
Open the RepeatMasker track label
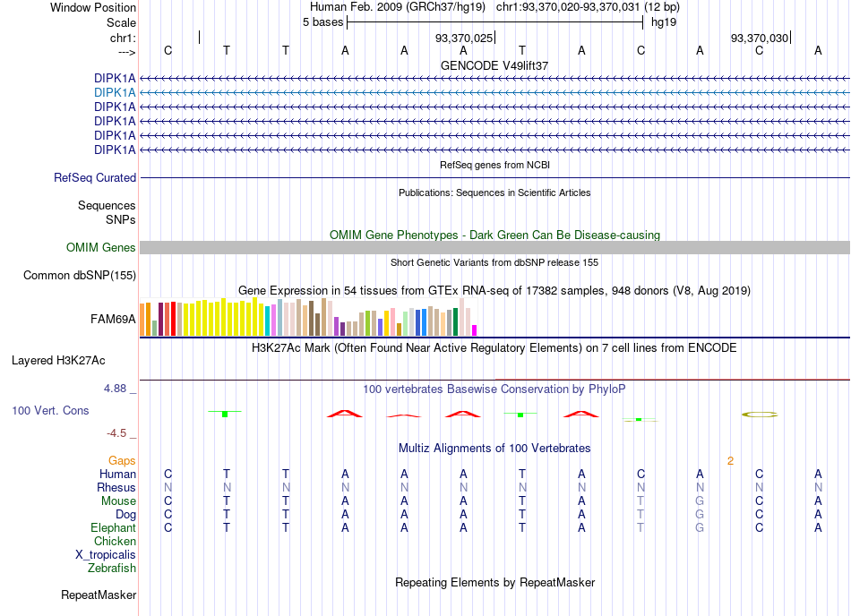99,595
